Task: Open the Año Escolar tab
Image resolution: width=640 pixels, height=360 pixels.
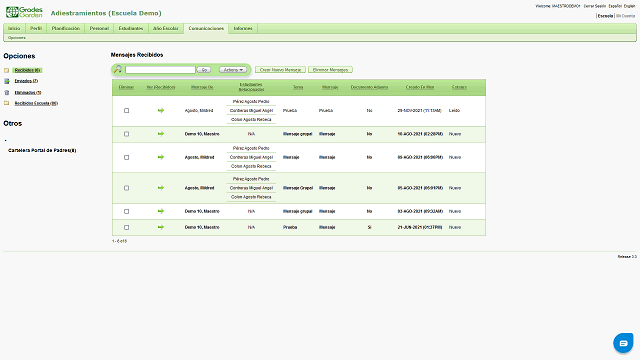Action: tap(166, 28)
